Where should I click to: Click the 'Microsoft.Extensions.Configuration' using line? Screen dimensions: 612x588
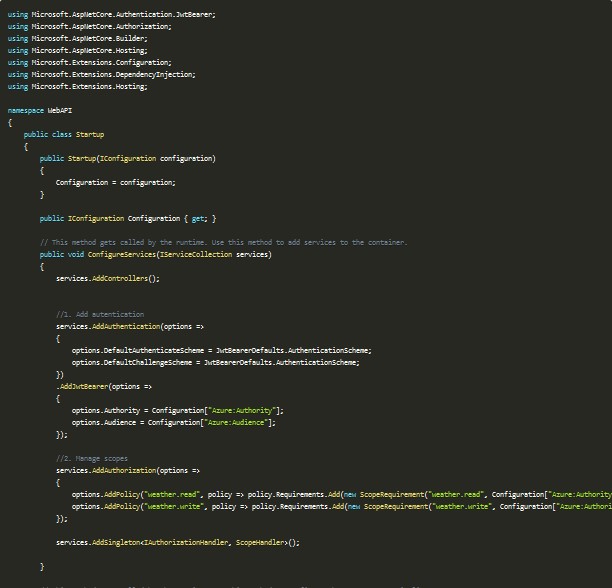tap(89, 62)
